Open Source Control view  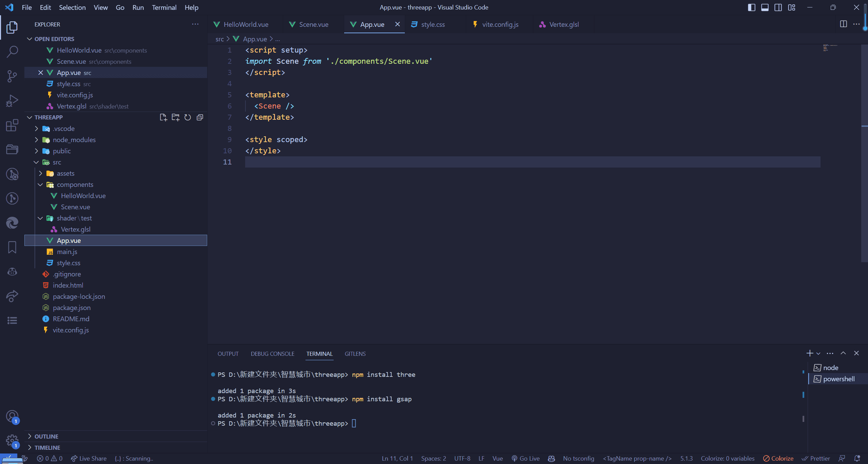point(12,76)
